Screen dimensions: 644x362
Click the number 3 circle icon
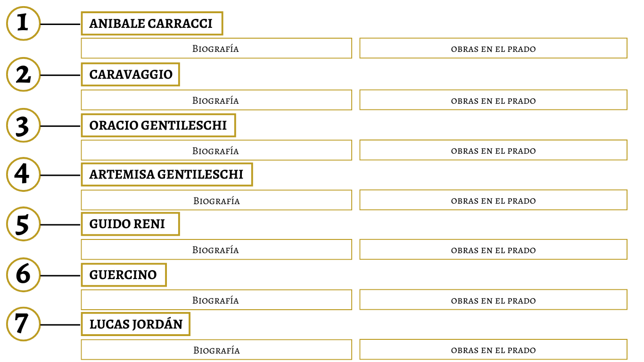point(24,125)
